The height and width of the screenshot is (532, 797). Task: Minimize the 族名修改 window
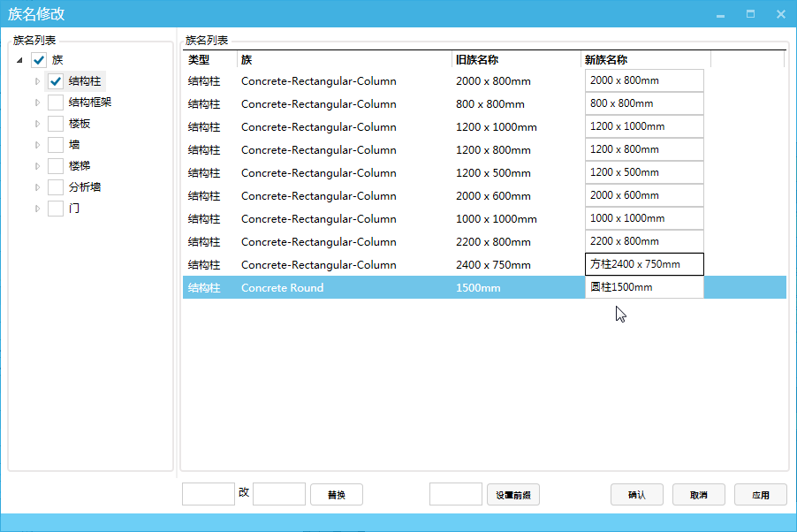click(x=721, y=14)
